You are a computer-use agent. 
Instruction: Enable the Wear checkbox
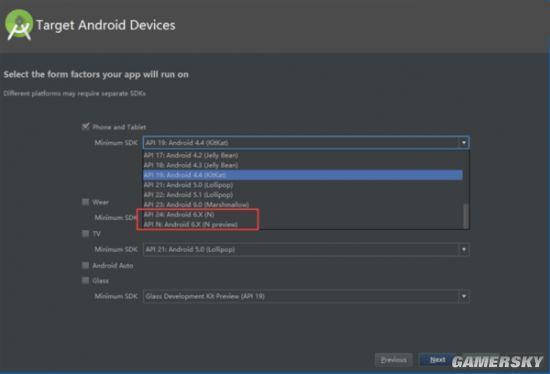click(x=85, y=202)
